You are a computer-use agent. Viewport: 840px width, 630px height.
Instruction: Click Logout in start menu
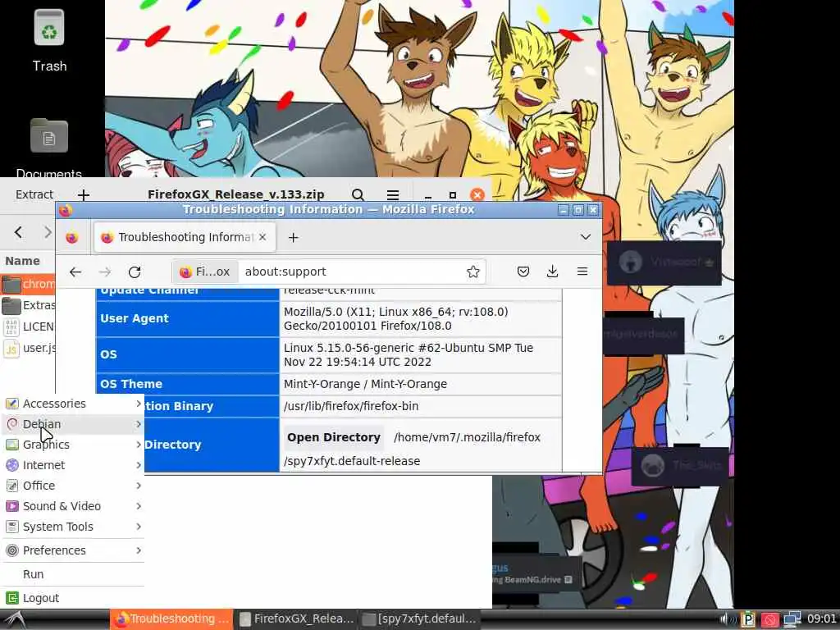tap(72, 598)
